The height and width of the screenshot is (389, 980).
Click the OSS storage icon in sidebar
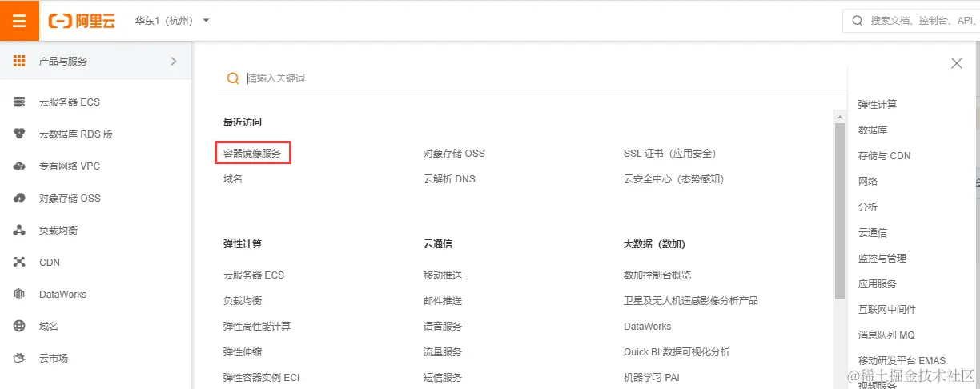point(19,198)
